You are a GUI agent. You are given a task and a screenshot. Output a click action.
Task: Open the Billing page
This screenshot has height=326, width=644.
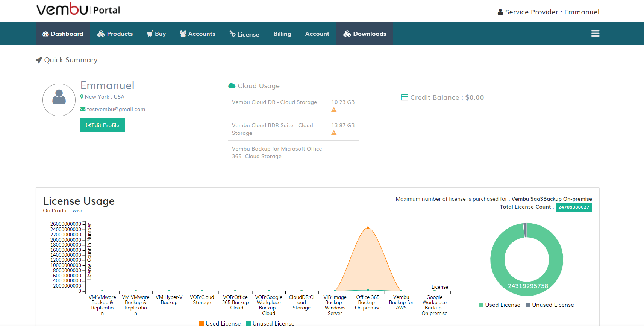tap(282, 34)
